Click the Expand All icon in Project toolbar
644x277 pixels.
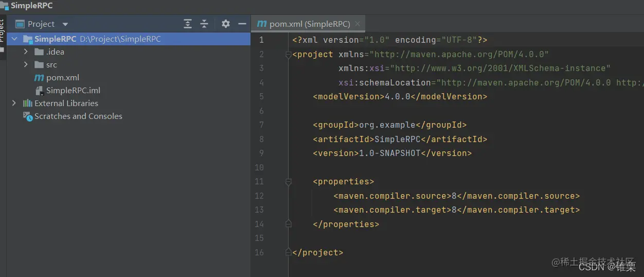click(188, 24)
